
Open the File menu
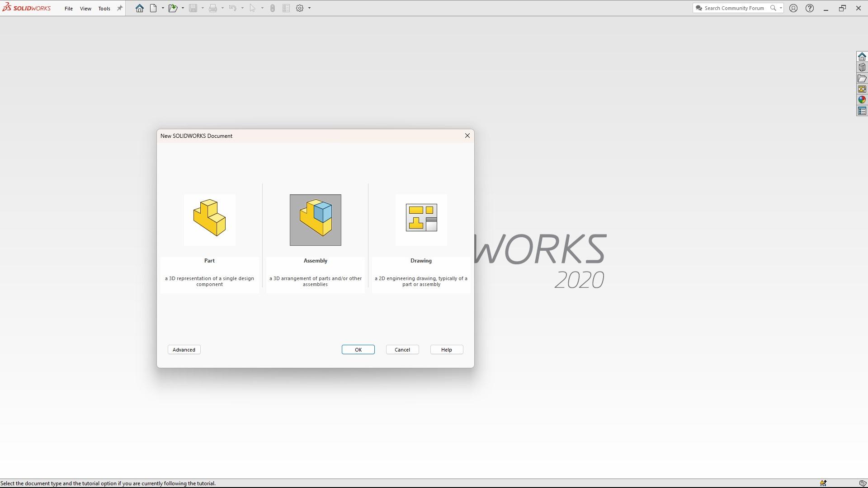point(69,9)
